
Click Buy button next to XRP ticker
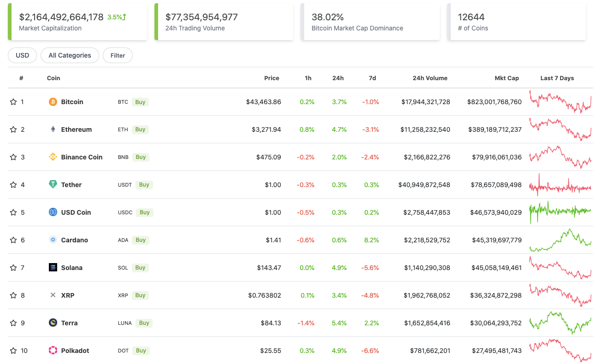(140, 295)
